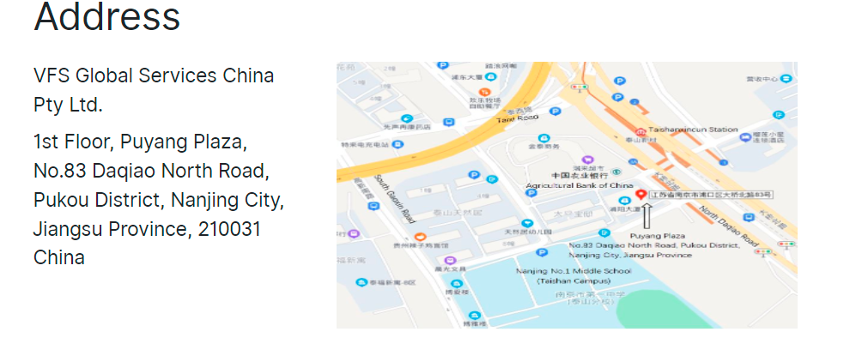This screenshot has height=356, width=868.
Task: Click the orange restaurant marker near Tanxi Road
Action: (x=485, y=91)
